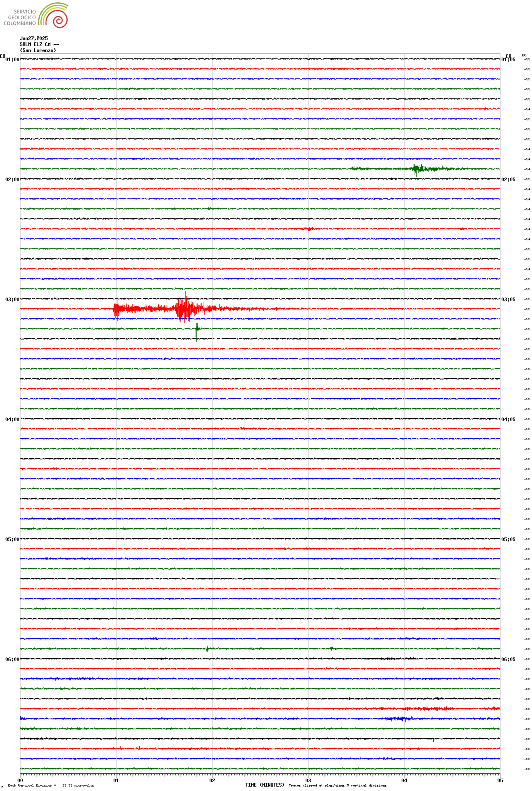The image size is (532, 791).
Task: Select the 05:00 time label on left
Action: point(12,539)
